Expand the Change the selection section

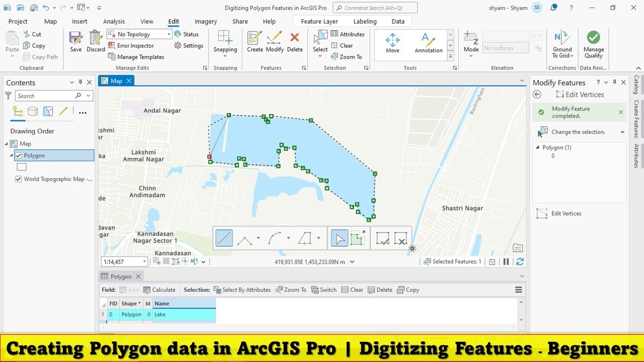(622, 132)
